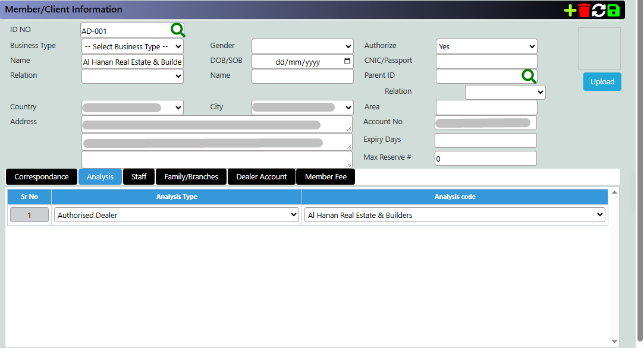Viewport: 644px width, 348px height.
Task: Select the Analysis tab
Action: [100, 177]
